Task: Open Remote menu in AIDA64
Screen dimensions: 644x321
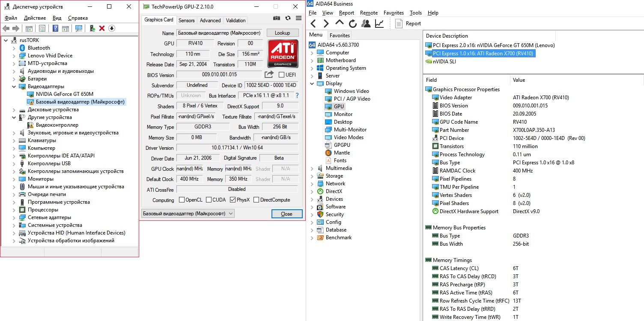Action: 369,13
